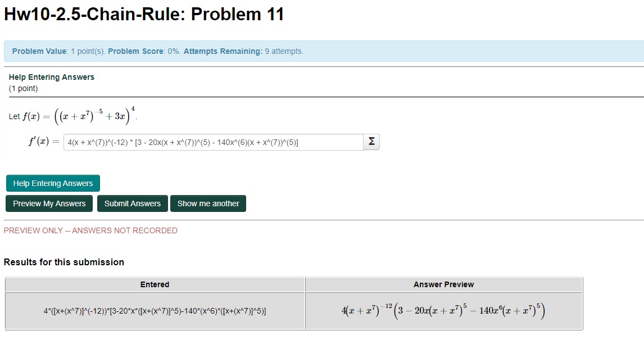Viewport: 644px width, 358px height.
Task: Click the Results for this submission heading
Action: 64,262
